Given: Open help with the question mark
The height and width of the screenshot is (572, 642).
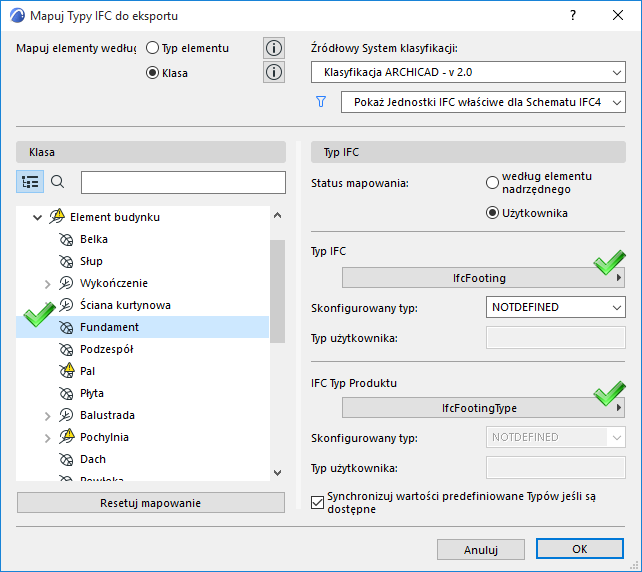Looking at the screenshot, I should click(573, 15).
